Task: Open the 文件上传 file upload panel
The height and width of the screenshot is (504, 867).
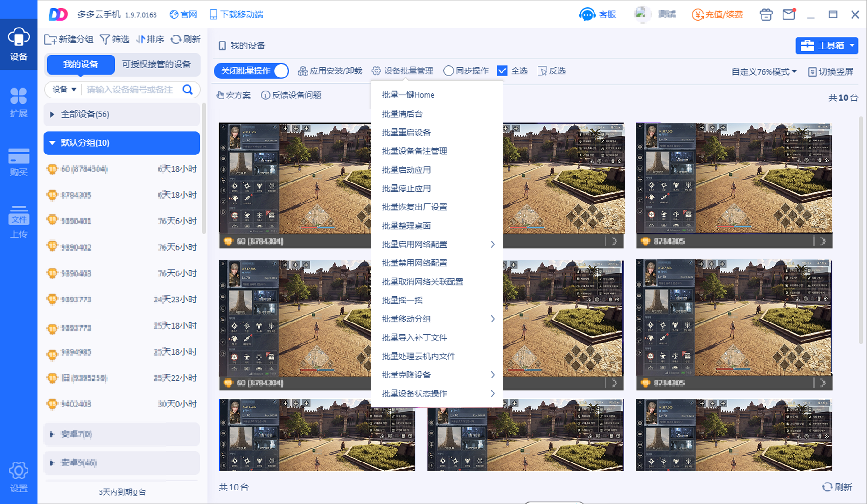Action: pyautogui.click(x=19, y=222)
